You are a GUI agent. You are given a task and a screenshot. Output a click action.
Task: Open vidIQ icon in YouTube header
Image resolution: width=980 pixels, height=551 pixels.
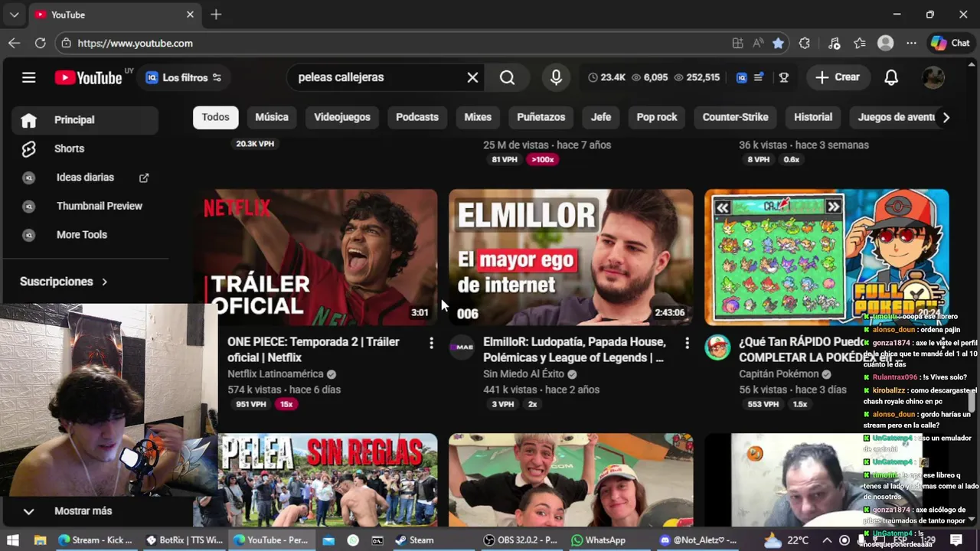pyautogui.click(x=741, y=77)
